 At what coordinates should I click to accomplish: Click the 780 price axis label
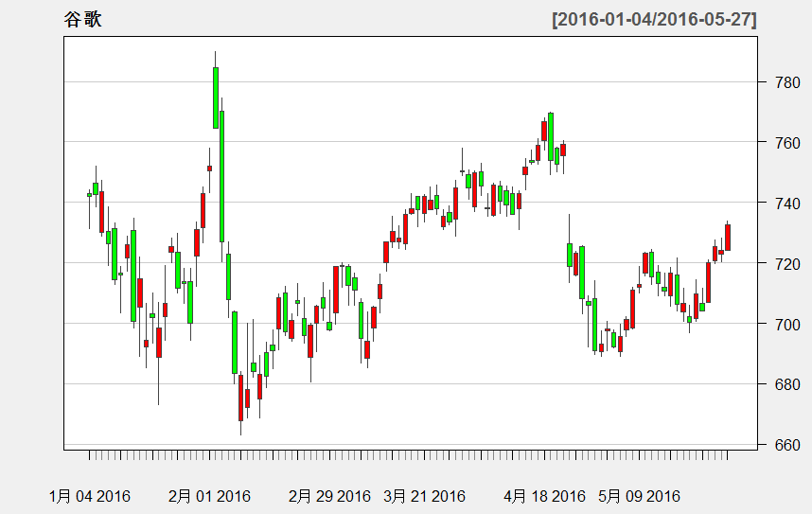coord(787,82)
